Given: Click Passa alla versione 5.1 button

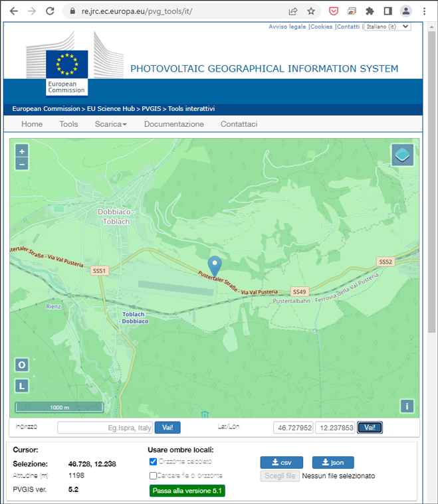Looking at the screenshot, I should click(x=187, y=491).
